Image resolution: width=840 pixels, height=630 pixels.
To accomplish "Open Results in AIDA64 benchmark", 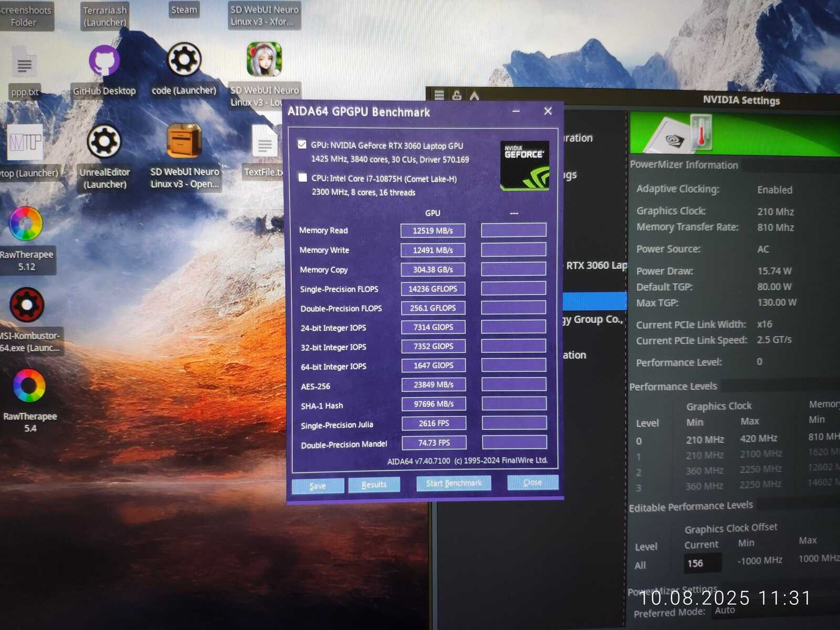I will coord(374,485).
